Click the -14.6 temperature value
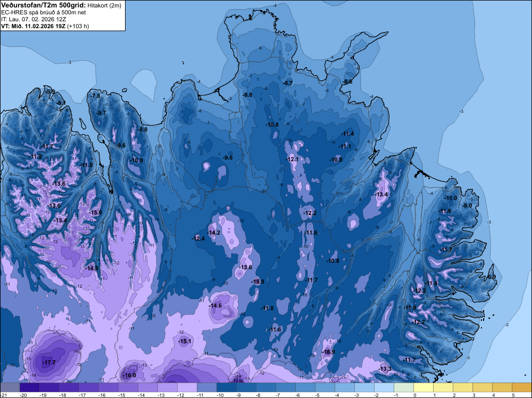Image resolution: width=532 pixels, height=398 pixels. (x=215, y=306)
